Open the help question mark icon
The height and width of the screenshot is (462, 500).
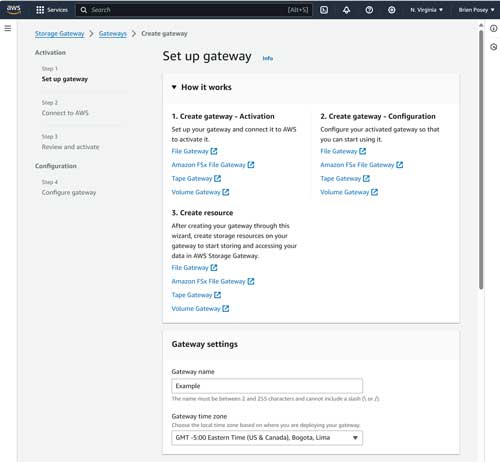click(x=369, y=10)
